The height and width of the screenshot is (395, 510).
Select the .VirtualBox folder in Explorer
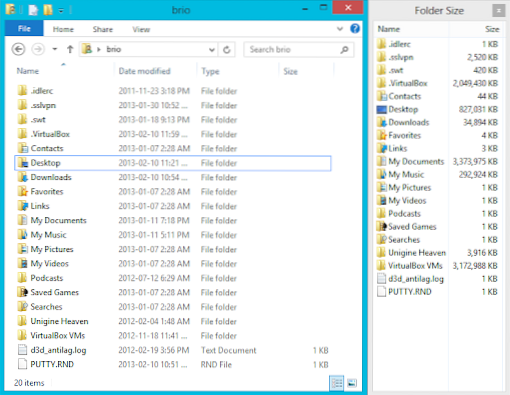coord(173,134)
